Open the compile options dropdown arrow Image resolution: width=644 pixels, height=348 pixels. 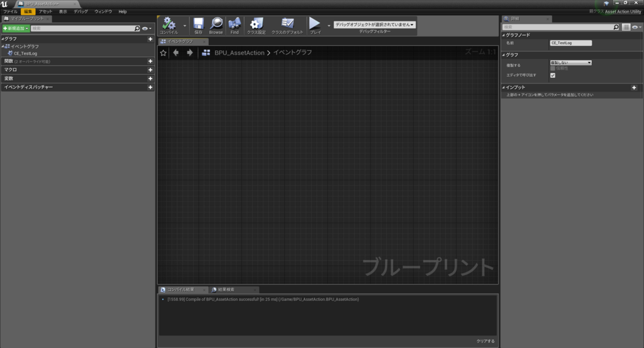184,26
